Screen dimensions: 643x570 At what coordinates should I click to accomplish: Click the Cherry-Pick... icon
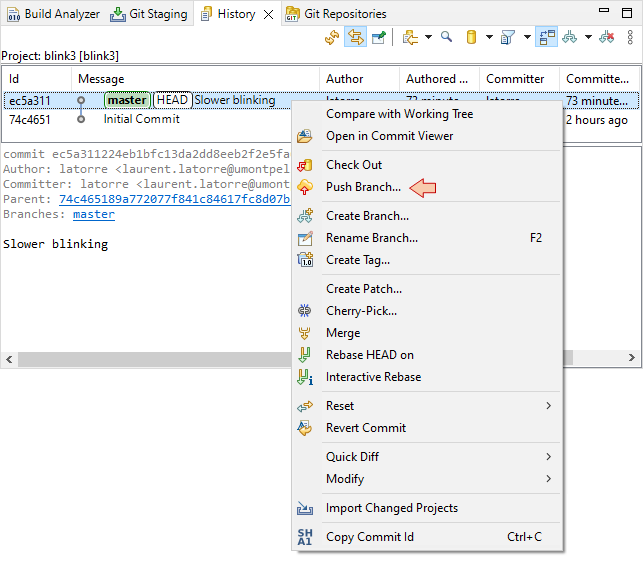click(306, 311)
